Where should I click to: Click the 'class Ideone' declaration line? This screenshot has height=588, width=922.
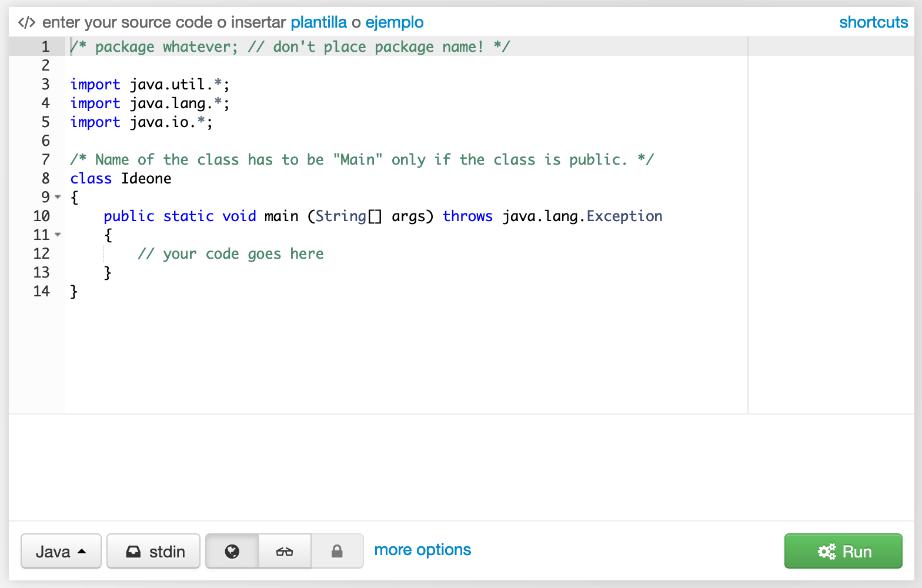click(x=121, y=179)
